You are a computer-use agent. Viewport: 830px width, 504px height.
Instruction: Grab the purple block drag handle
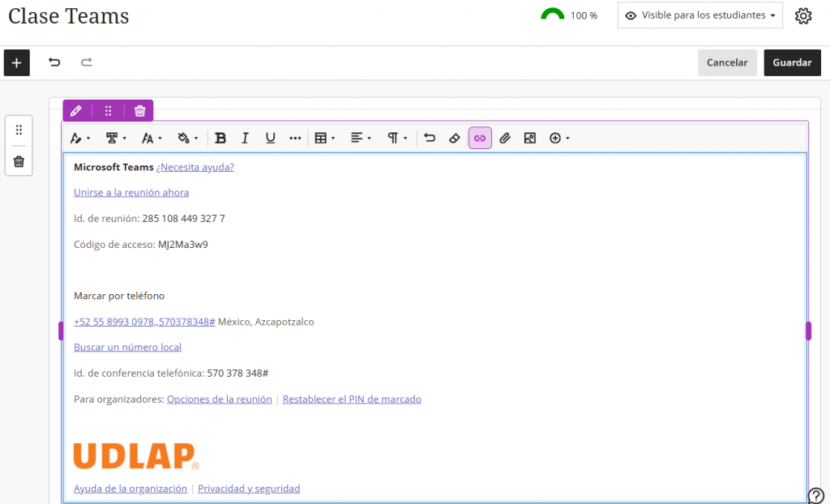tap(108, 111)
